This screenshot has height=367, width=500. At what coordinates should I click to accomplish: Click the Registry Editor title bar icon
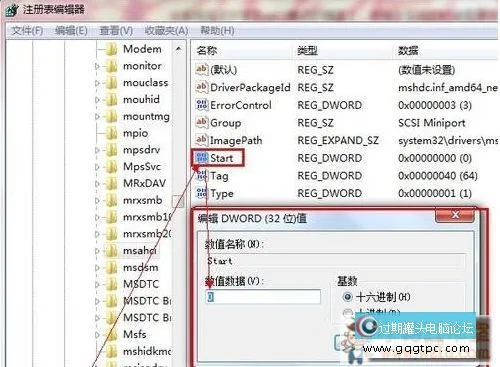(x=12, y=10)
